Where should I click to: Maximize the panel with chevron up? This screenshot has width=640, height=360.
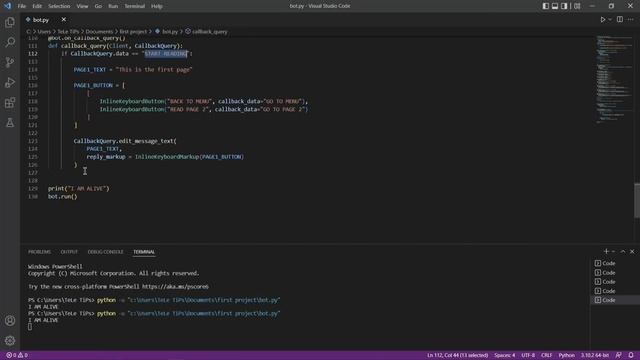point(623,251)
